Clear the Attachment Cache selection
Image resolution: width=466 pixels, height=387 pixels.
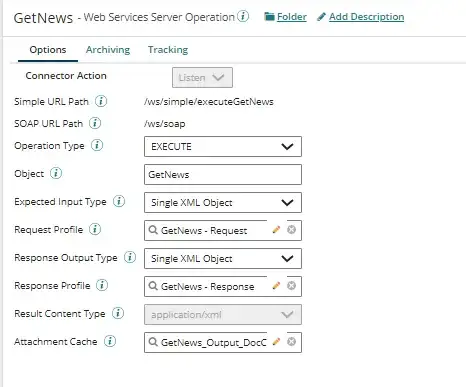291,342
